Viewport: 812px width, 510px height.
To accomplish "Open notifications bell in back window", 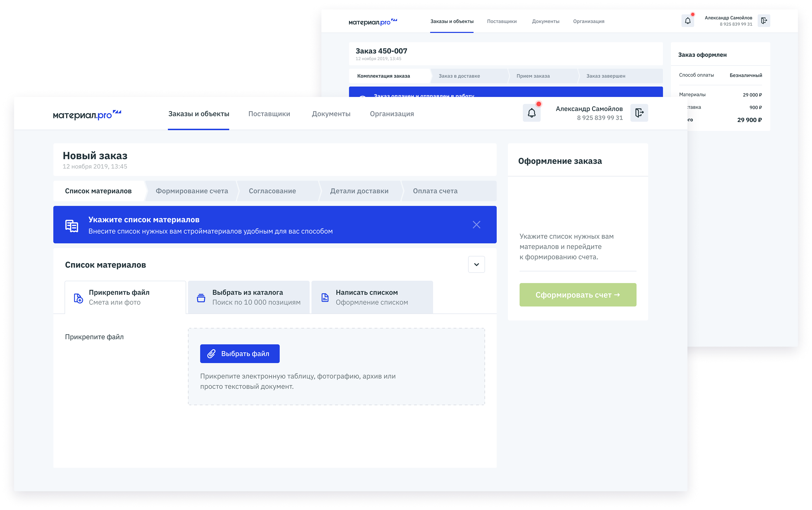I will click(687, 21).
